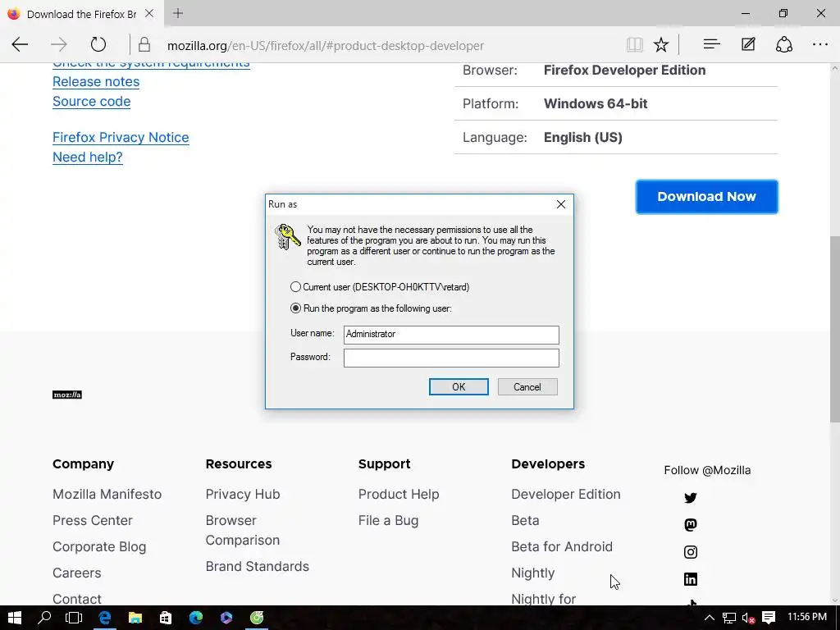Open File Explorer from taskbar

135,618
